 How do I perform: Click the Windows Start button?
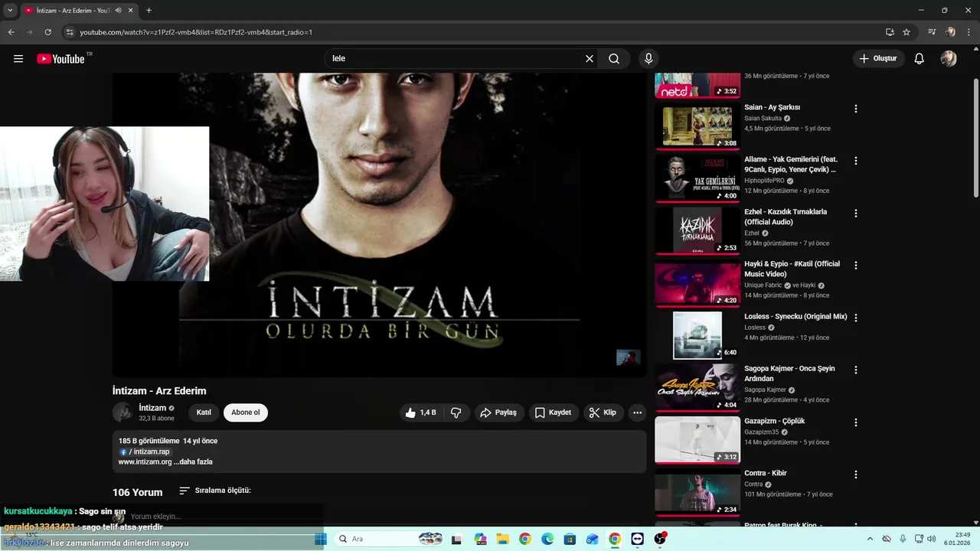pos(321,539)
